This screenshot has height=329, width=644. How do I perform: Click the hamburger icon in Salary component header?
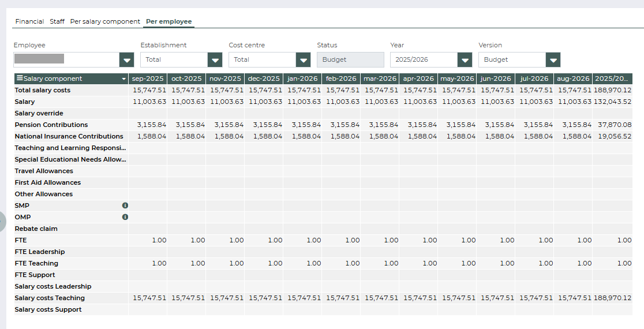pyautogui.click(x=20, y=78)
